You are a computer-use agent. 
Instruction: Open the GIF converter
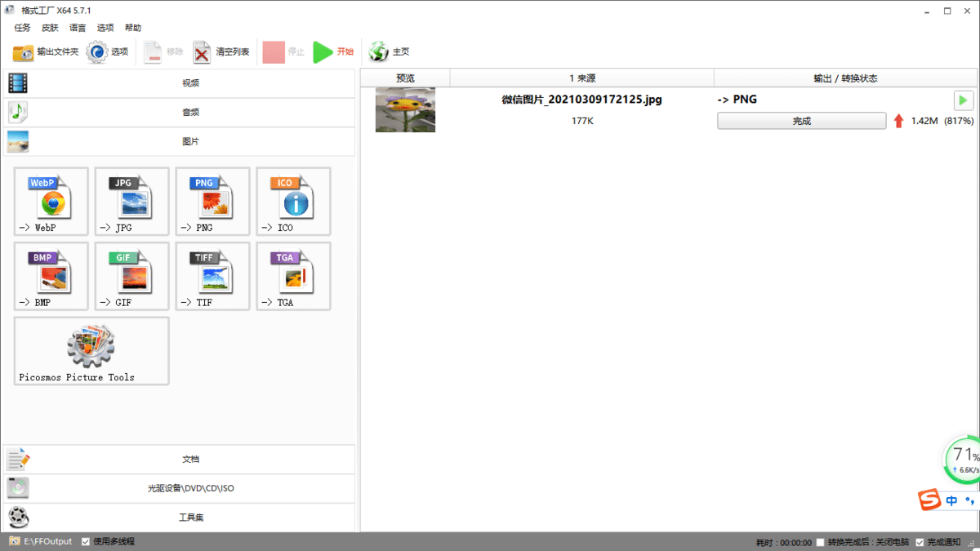tap(131, 276)
